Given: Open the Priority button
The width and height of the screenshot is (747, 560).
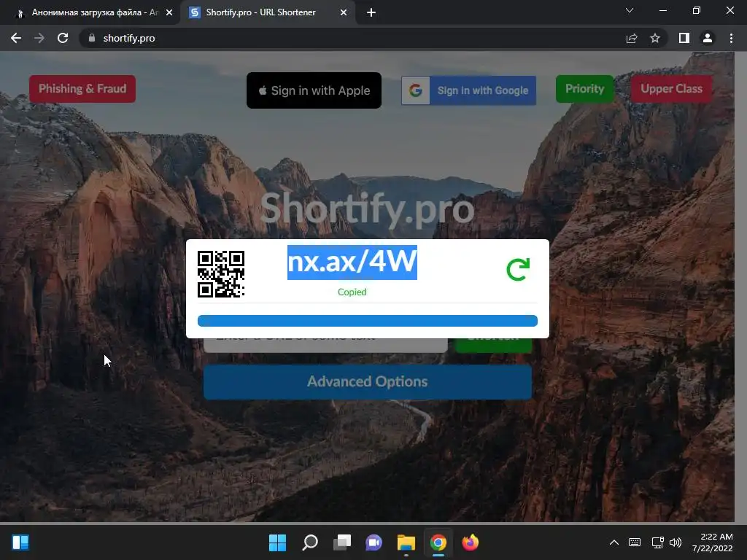Looking at the screenshot, I should [584, 88].
